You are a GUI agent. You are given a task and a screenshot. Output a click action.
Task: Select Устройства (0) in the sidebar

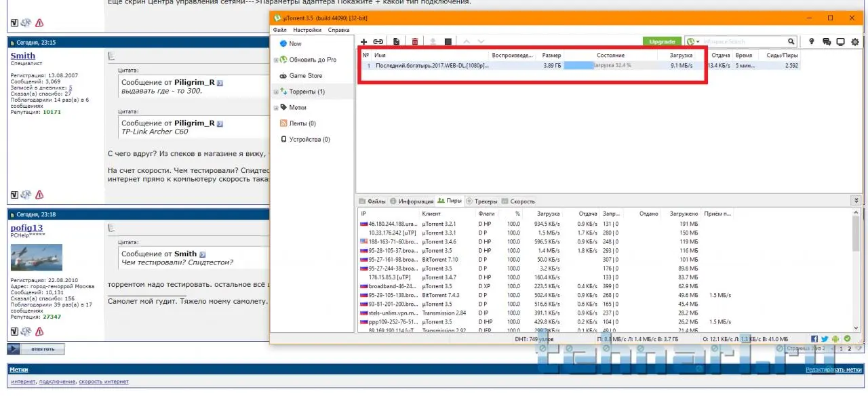click(309, 139)
